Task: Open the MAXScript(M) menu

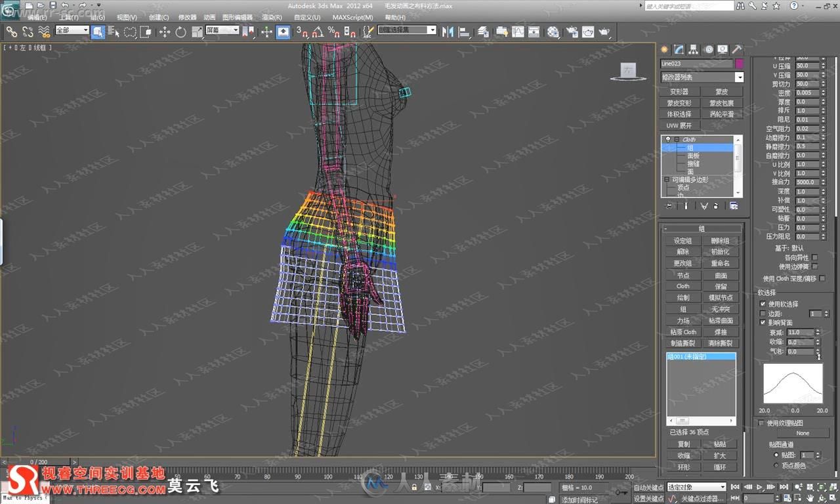Action: coord(352,18)
